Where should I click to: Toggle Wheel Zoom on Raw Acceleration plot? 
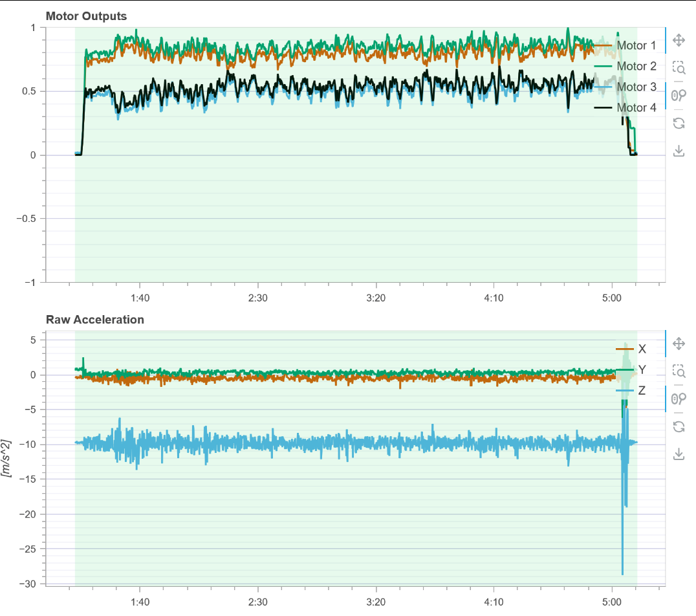point(679,399)
